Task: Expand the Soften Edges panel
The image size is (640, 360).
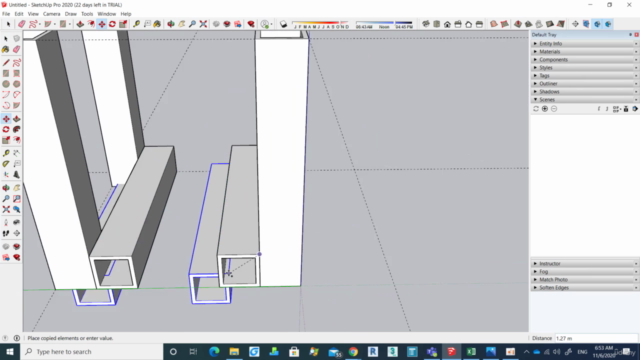Action: click(585, 287)
